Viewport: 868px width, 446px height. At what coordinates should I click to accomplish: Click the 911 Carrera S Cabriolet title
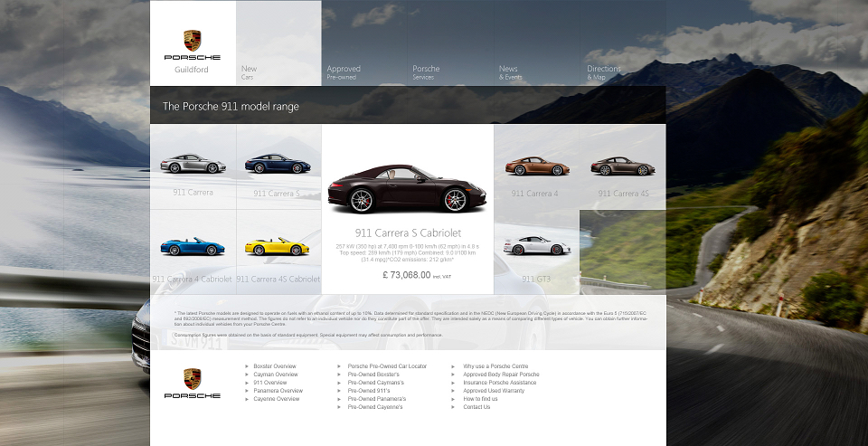[x=408, y=233]
